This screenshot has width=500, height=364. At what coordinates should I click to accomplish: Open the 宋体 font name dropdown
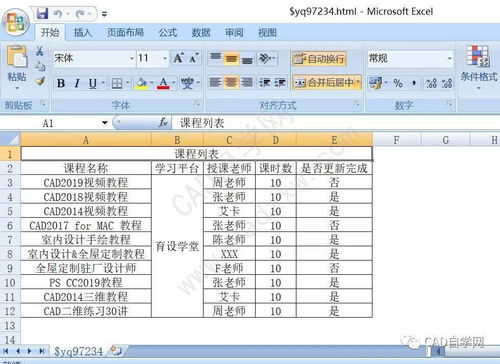click(x=132, y=59)
